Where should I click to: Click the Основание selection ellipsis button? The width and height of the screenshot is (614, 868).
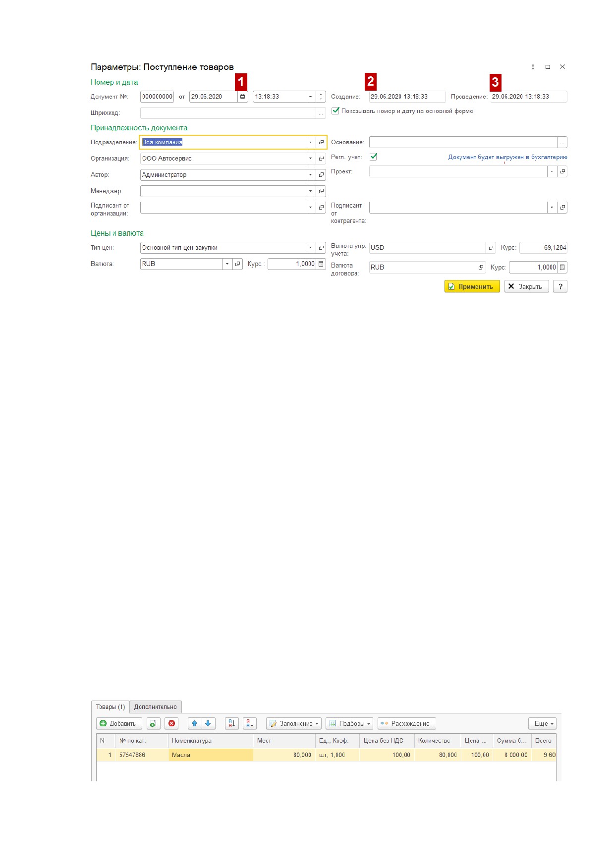[562, 142]
